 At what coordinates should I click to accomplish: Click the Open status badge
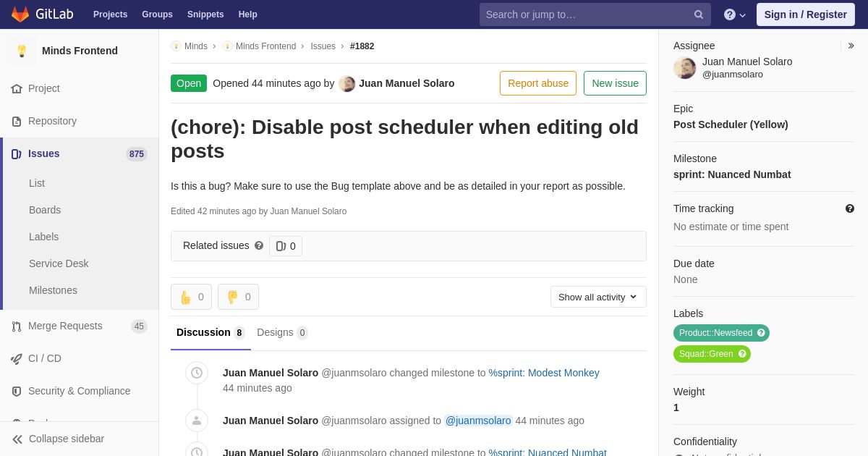click(189, 83)
